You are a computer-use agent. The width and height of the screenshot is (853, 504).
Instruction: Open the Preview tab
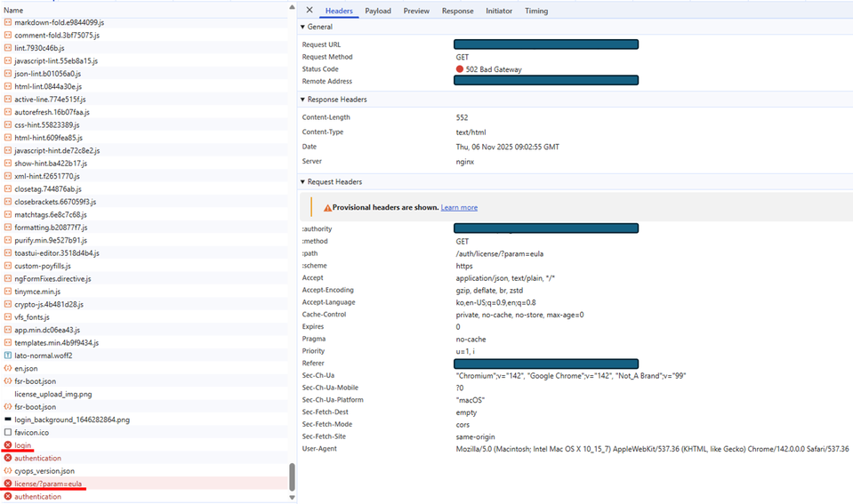point(416,11)
